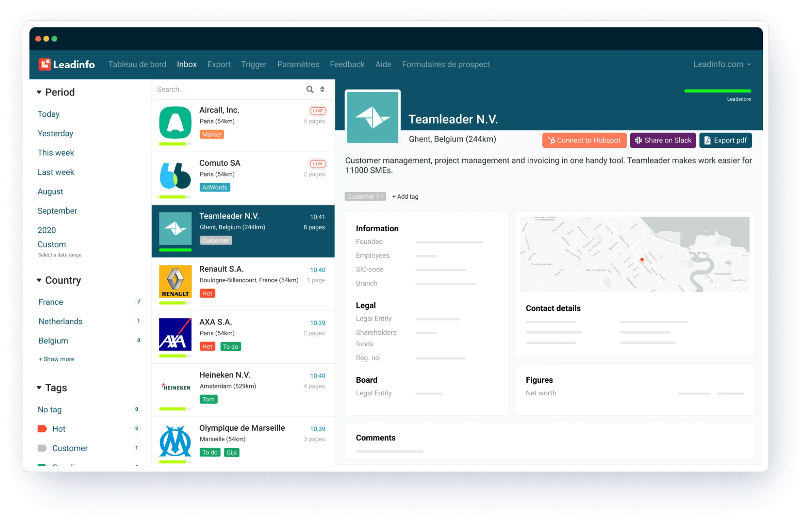Open the Paramètres menu
This screenshot has height=527, width=812.
click(298, 64)
